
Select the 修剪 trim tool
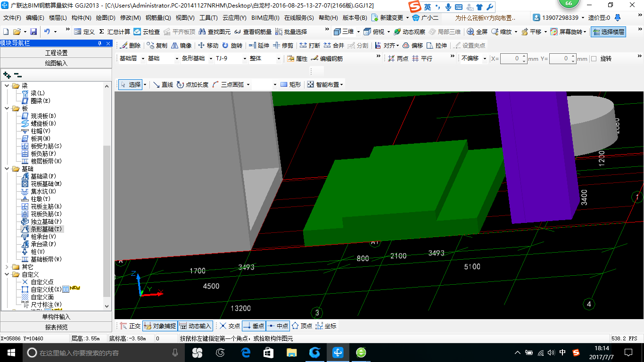tap(283, 45)
